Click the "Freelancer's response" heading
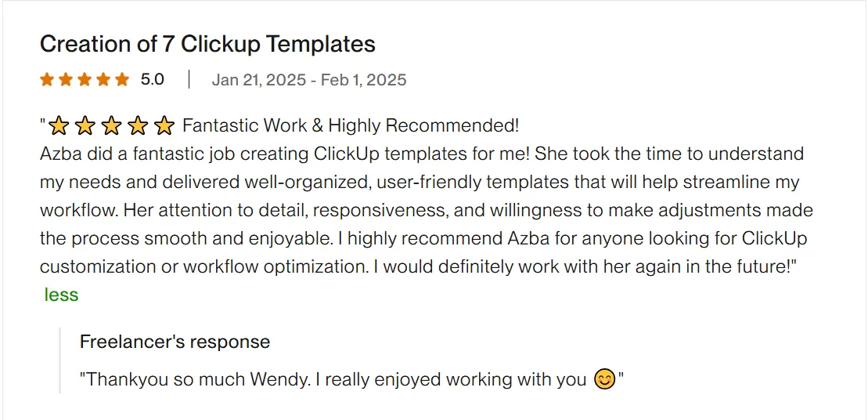This screenshot has width=868, height=420. [175, 342]
